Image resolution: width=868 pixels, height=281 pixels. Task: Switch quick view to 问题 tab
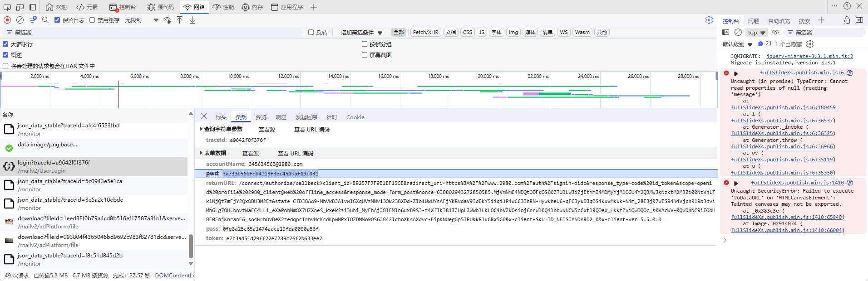(754, 21)
